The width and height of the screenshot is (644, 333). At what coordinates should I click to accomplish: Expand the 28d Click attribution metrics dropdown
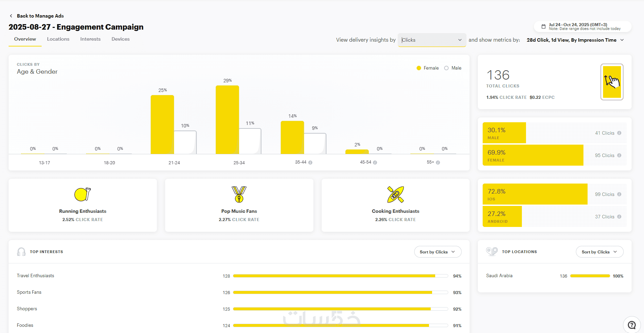(x=575, y=40)
